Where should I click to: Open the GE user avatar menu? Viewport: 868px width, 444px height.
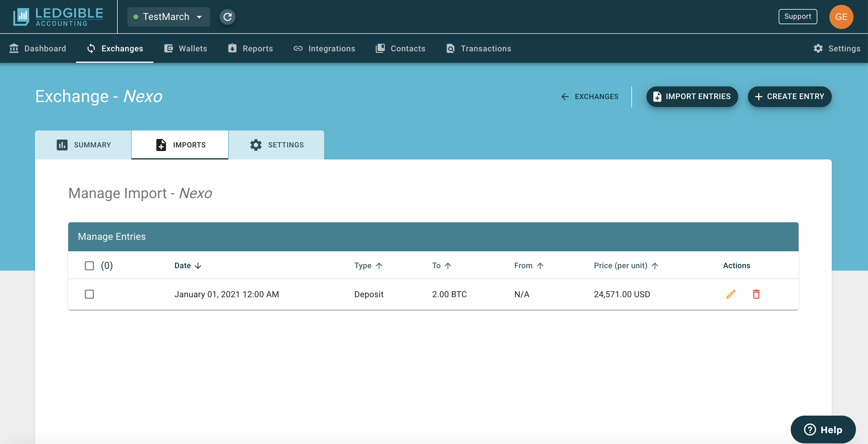click(841, 17)
